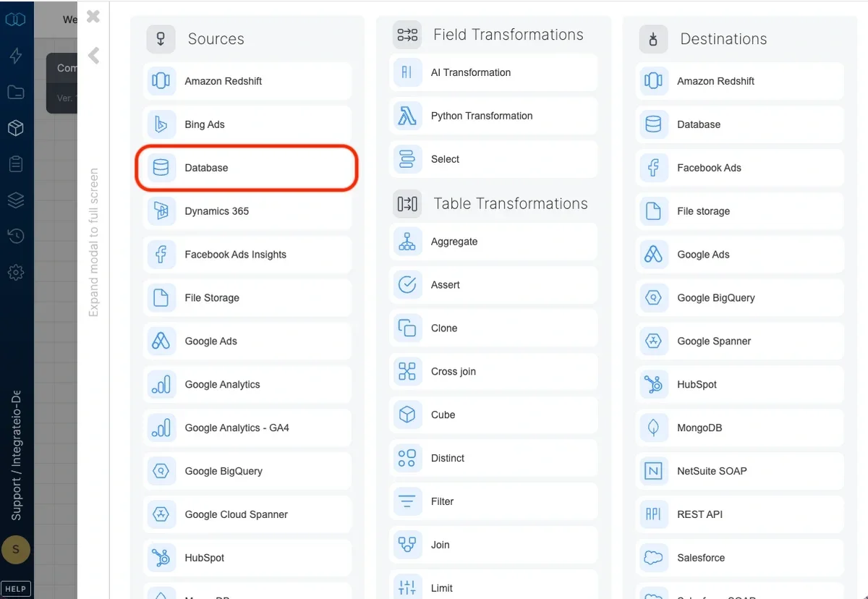
Task: Click the clipboard icon in the left sidebar
Action: [16, 164]
